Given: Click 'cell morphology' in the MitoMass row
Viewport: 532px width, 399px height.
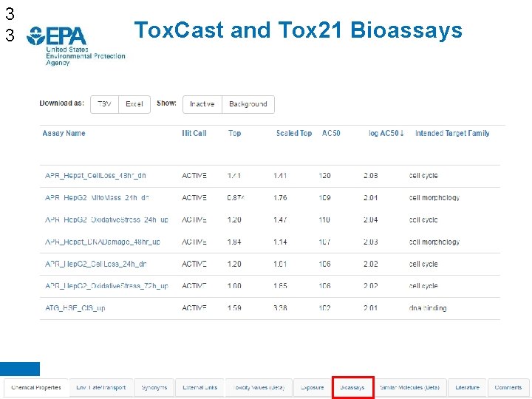Looking at the screenshot, I should [434, 198].
